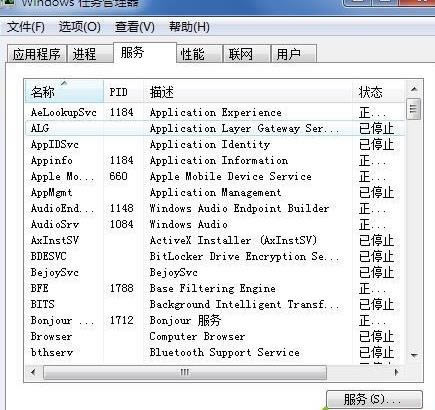The height and width of the screenshot is (410, 435).
Task: Select the AudioEnd... service row
Action: (215, 208)
